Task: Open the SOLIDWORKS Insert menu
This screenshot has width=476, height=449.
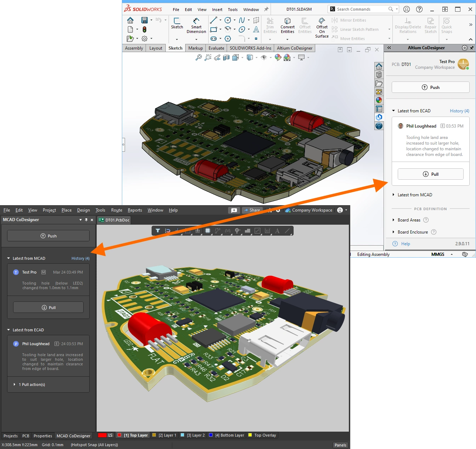Action: [x=217, y=10]
